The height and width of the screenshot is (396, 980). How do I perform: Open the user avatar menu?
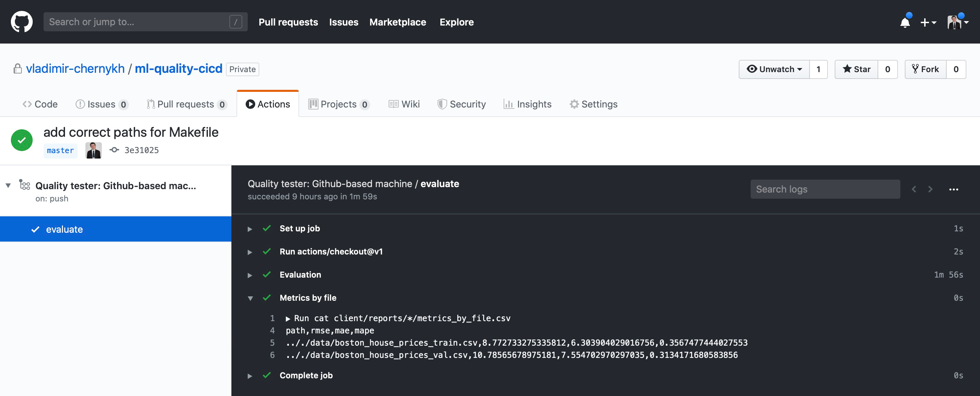[x=957, y=22]
